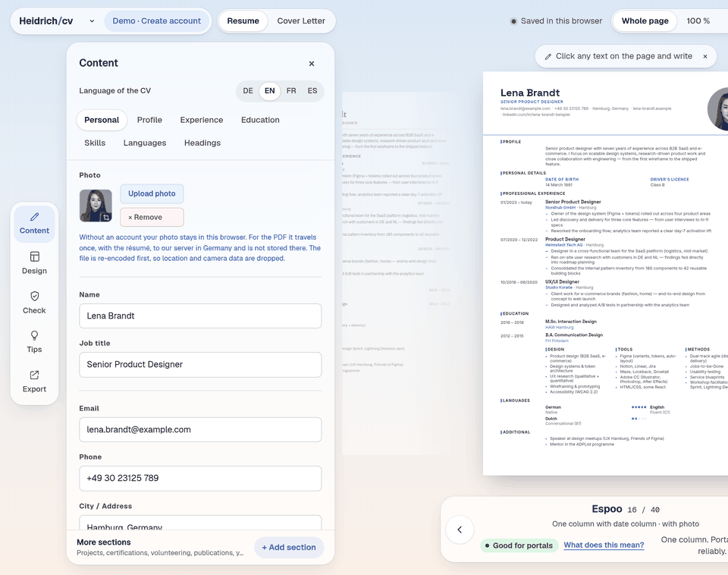Viewport: 728px width, 575px height.
Task: Select Whole page zoom mode
Action: (x=645, y=21)
